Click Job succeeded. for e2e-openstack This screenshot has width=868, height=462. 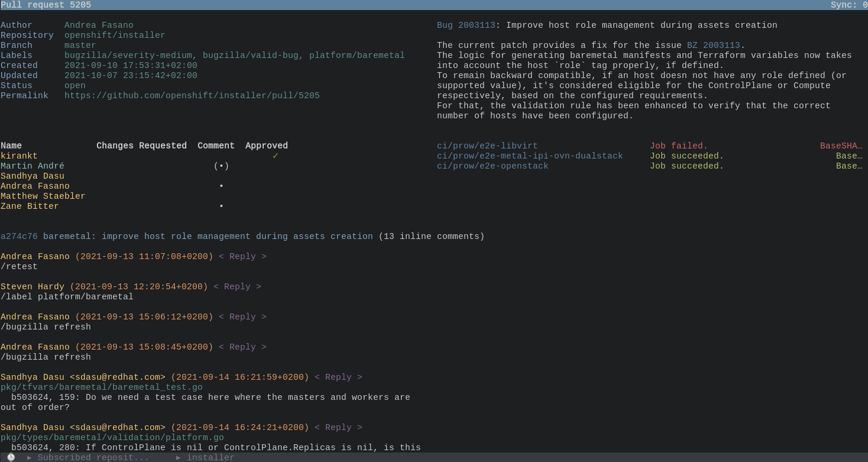(x=687, y=166)
